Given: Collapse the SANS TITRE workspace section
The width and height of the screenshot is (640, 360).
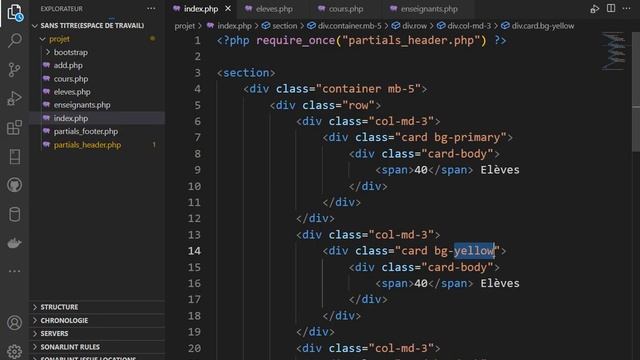Looking at the screenshot, I should point(97,25).
